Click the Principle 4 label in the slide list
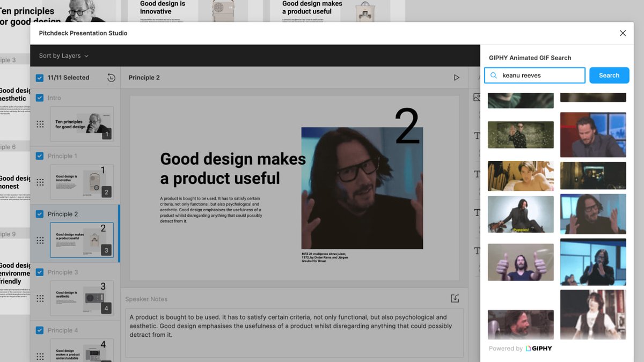This screenshot has height=362, width=644. tap(63, 330)
